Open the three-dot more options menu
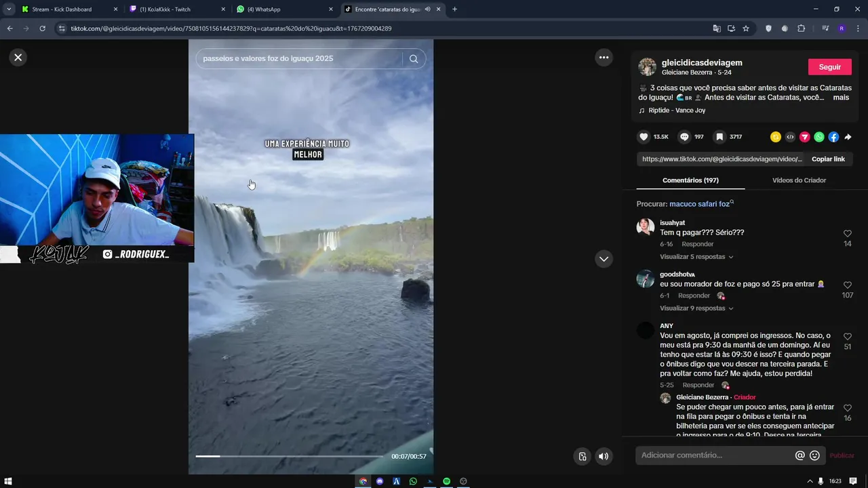Image resolution: width=868 pixels, height=488 pixels. [604, 58]
